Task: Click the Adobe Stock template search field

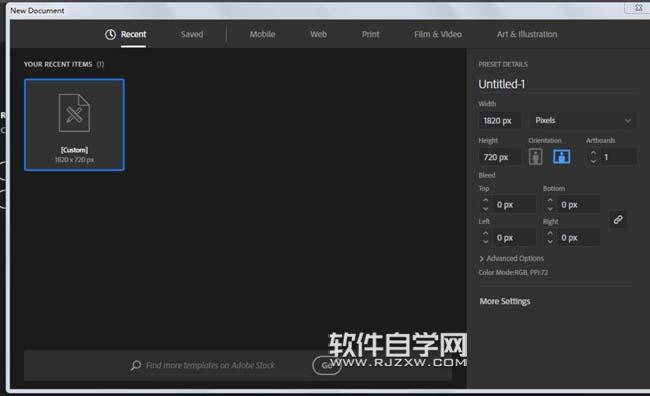Action: click(210, 365)
